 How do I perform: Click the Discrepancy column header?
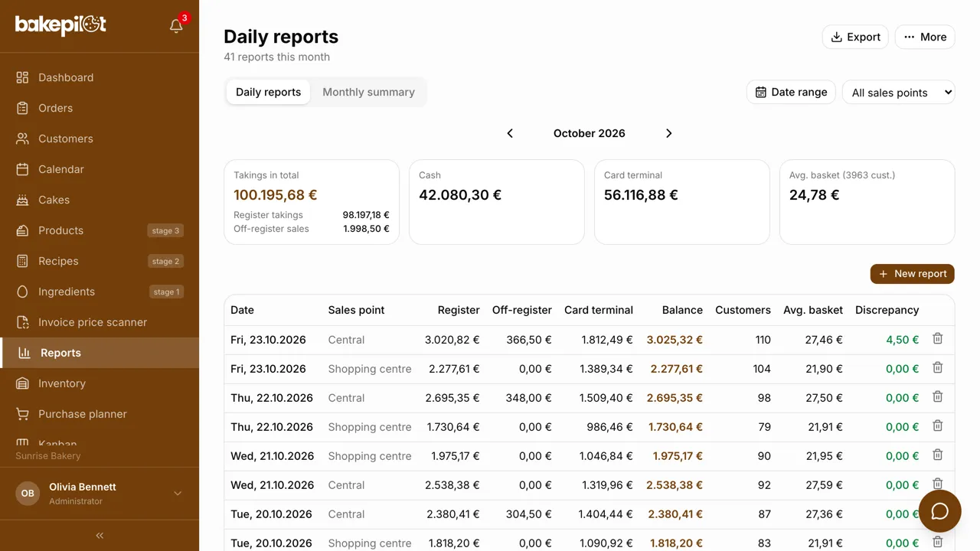pos(887,310)
